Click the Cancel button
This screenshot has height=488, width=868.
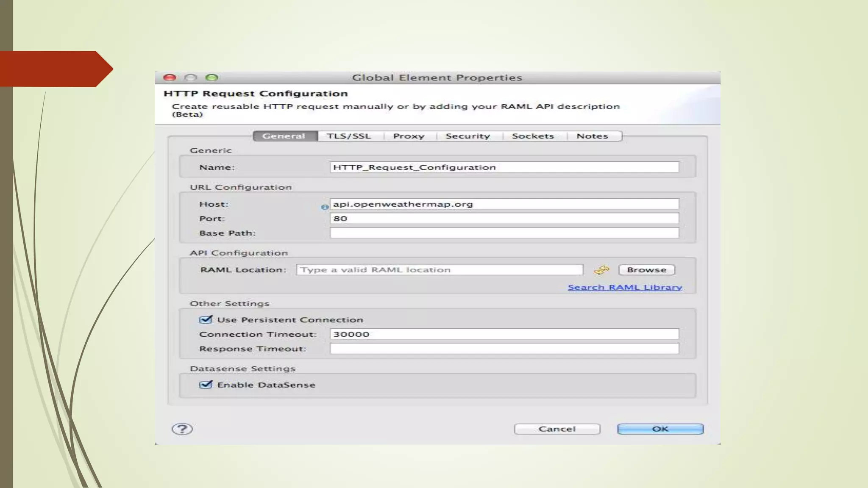[557, 429]
